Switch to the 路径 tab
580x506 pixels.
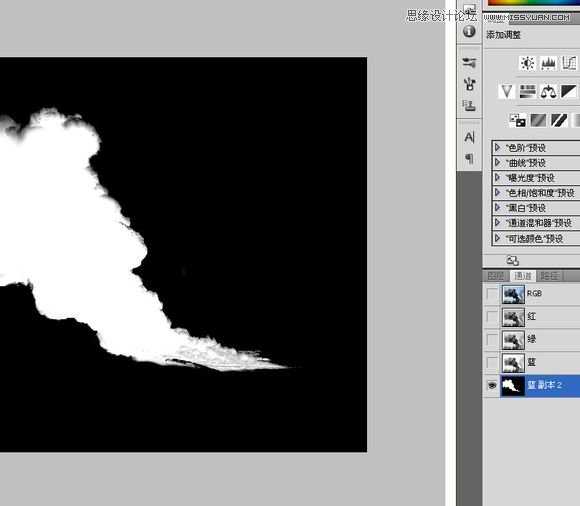point(549,276)
